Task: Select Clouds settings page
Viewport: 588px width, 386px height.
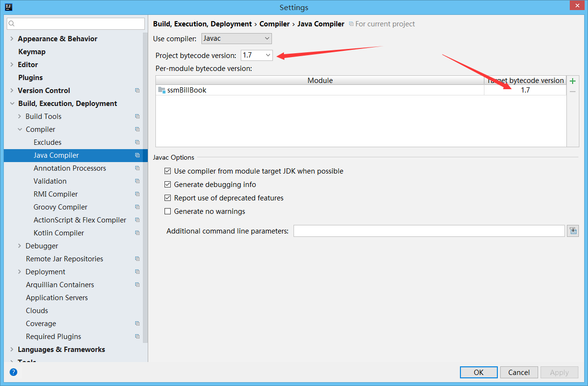Action: tap(37, 311)
